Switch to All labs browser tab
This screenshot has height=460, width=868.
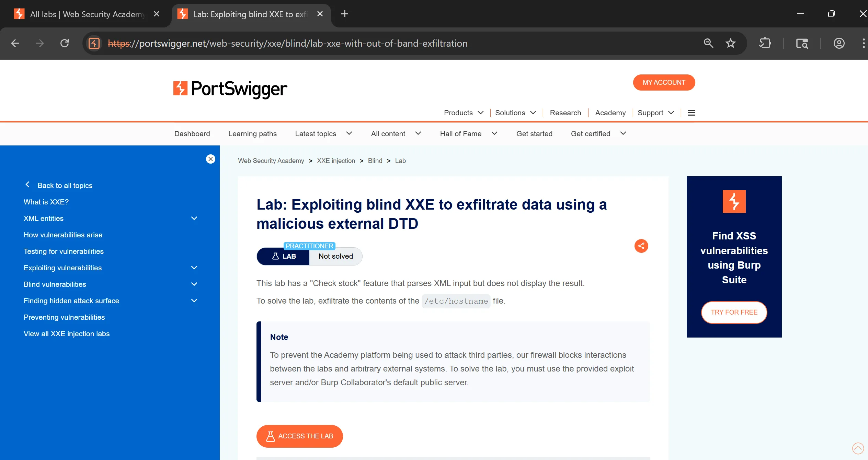86,14
